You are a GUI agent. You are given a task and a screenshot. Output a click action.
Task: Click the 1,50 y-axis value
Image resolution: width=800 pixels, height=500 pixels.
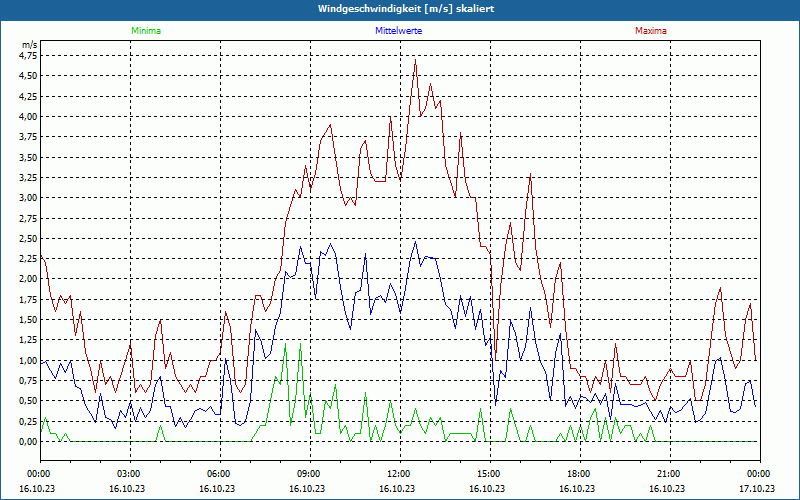(x=28, y=320)
